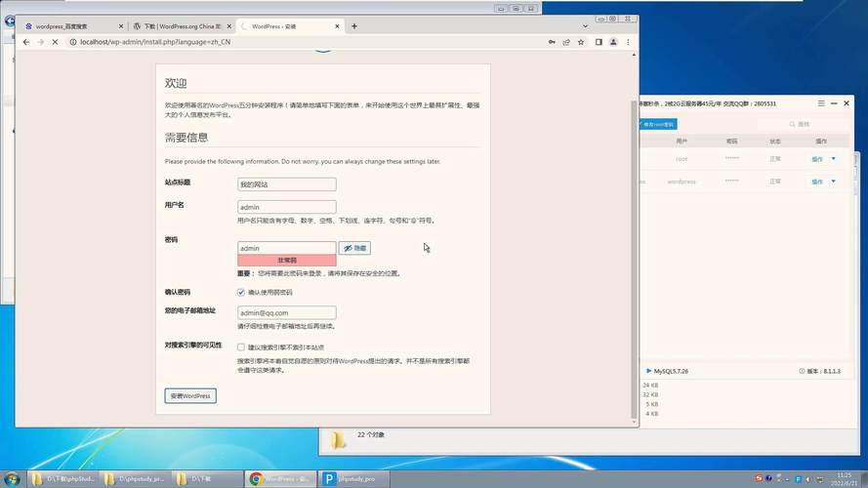Click the folder icon beside 22 objects
Screen dimensions: 868x488
click(x=338, y=440)
